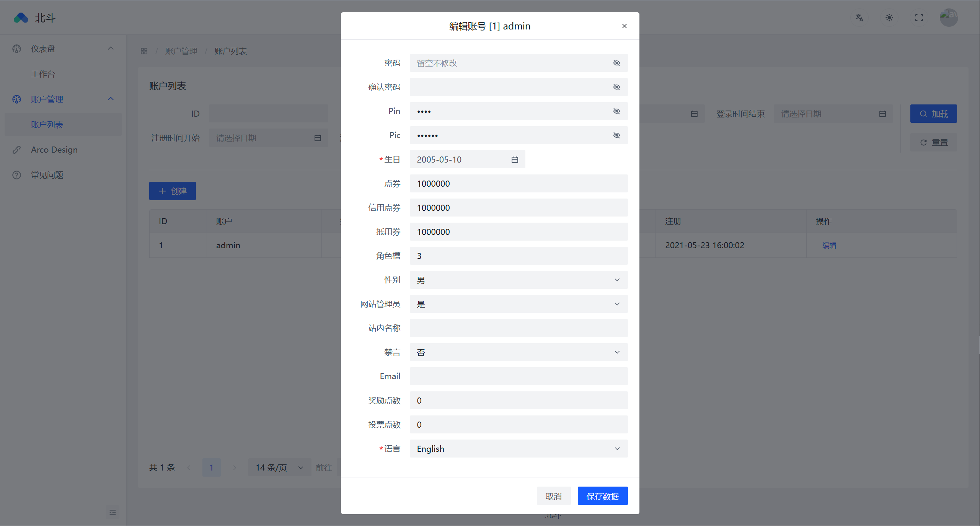Image resolution: width=980 pixels, height=526 pixels.
Task: Click the breadcrumb grid icon
Action: [144, 51]
